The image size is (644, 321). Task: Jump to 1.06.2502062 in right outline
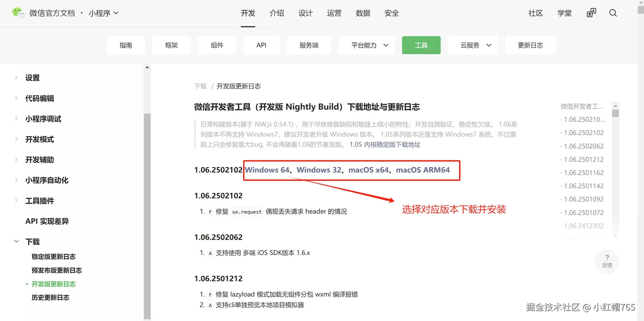click(x=583, y=146)
